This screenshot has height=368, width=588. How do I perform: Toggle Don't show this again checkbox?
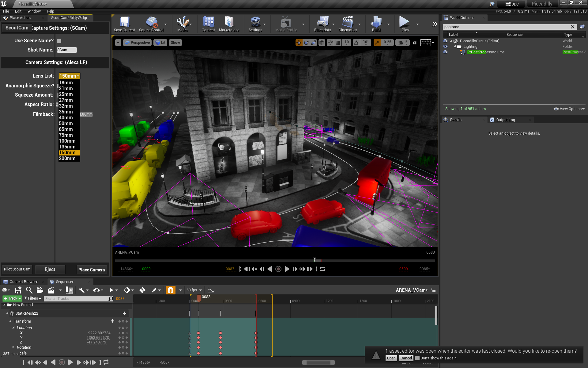(x=417, y=358)
